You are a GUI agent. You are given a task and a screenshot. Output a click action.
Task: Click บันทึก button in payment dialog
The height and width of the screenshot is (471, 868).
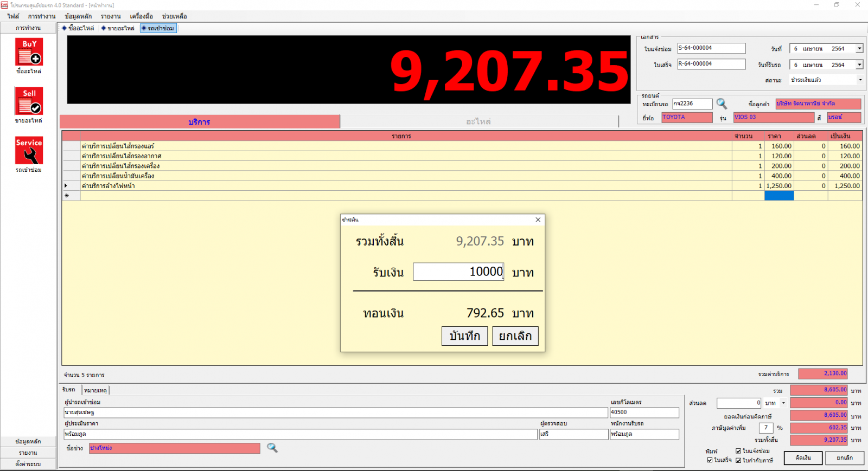[465, 336]
